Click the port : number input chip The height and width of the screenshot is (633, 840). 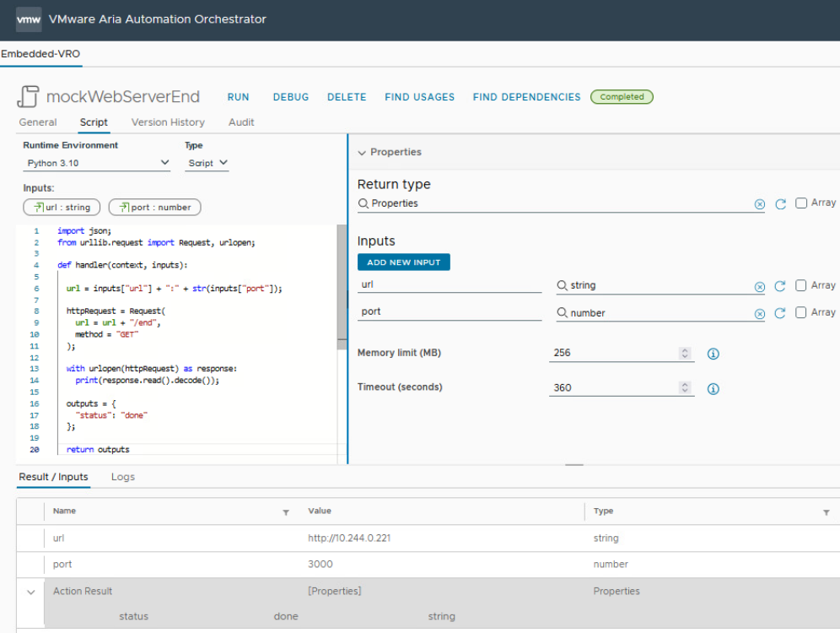coord(155,208)
